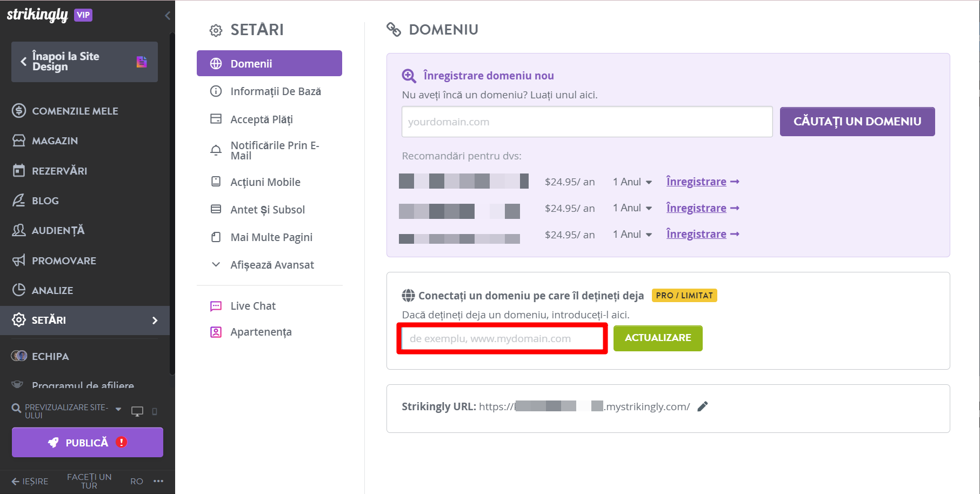The width and height of the screenshot is (980, 494).
Task: Open the three-dots more menu
Action: pos(158,480)
